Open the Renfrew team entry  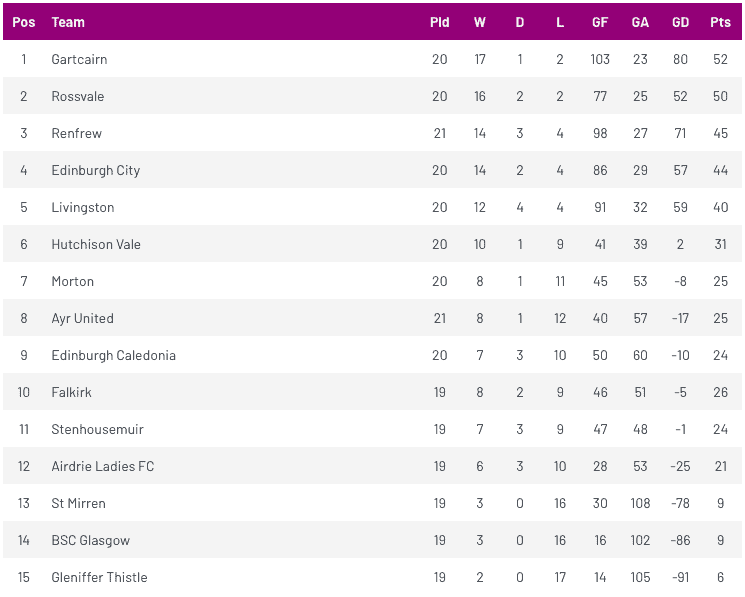tap(77, 133)
